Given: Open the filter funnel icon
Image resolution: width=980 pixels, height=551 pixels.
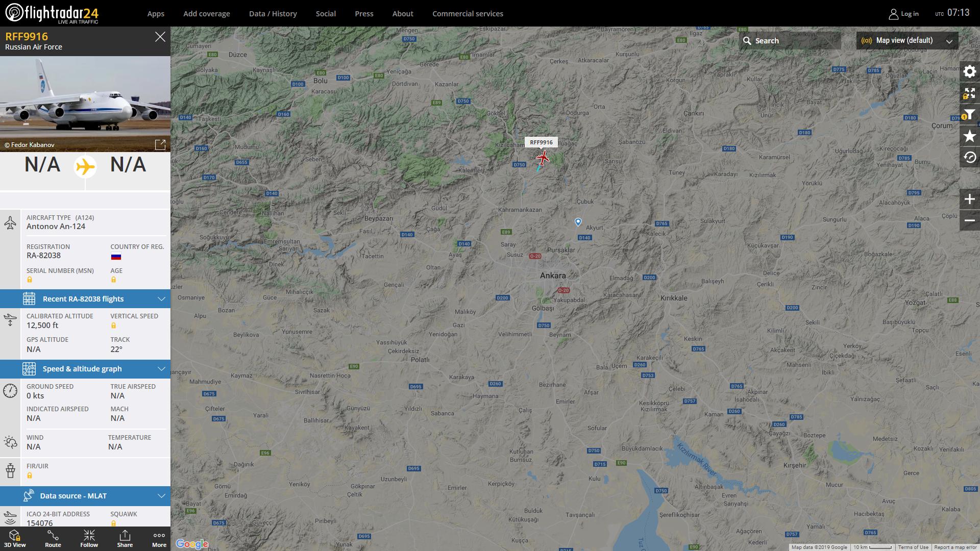Looking at the screenshot, I should click(969, 115).
